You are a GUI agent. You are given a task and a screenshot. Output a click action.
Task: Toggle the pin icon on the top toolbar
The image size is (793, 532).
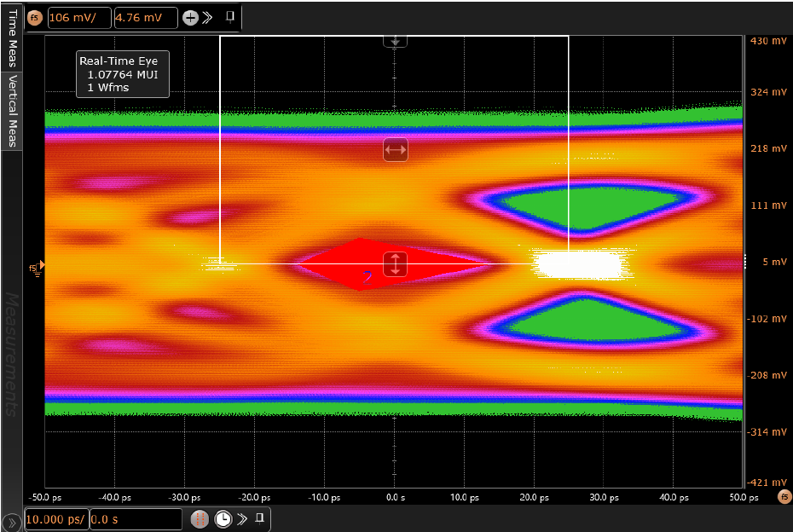[229, 17]
